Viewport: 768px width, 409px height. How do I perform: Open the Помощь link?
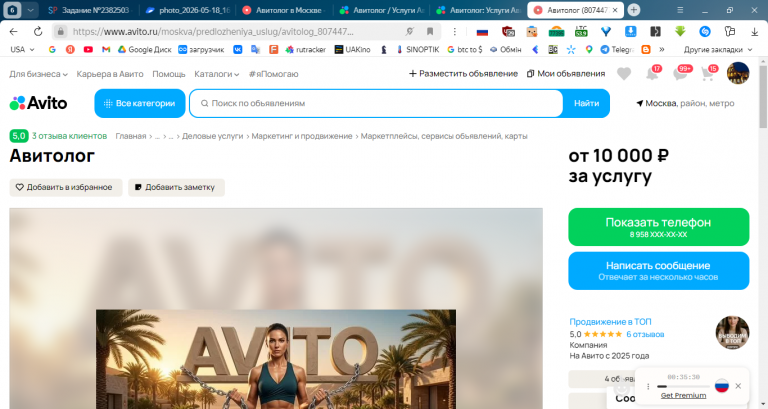point(168,74)
